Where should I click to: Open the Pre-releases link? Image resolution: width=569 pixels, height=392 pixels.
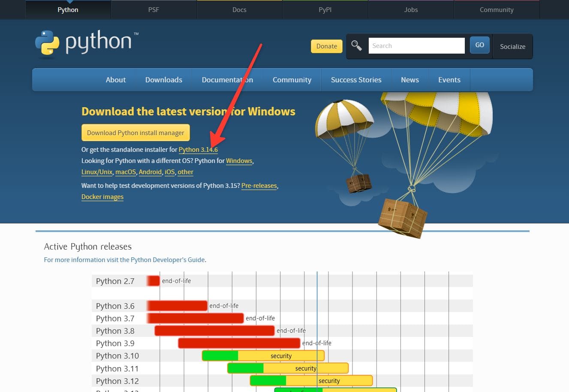tap(259, 186)
